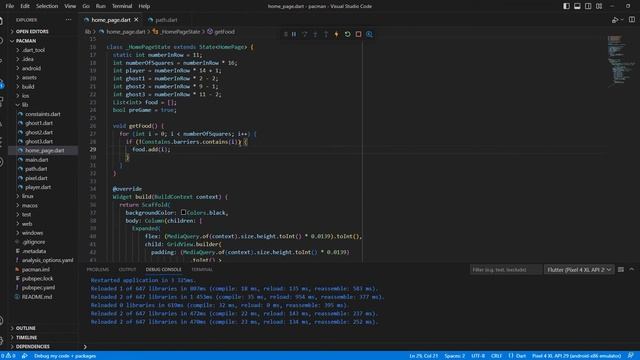Toggle Primary Side Bar layout icon
This screenshot has width=640, height=360.
(x=567, y=6)
